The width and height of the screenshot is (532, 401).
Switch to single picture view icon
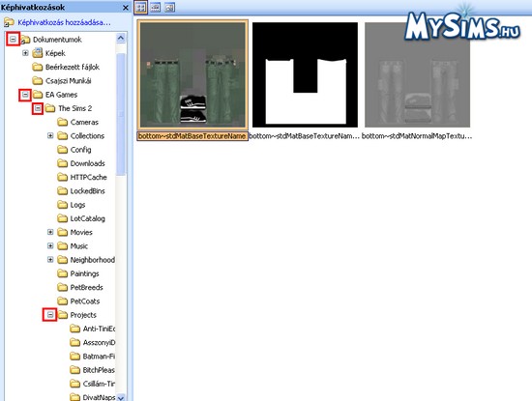[169, 7]
